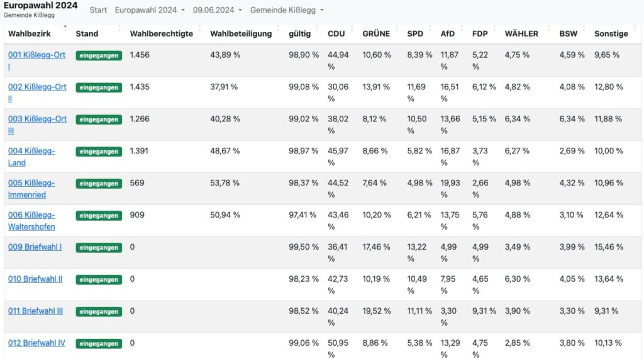Sort table by Wahlbezirk column header
The height and width of the screenshot is (359, 644).
[30, 34]
